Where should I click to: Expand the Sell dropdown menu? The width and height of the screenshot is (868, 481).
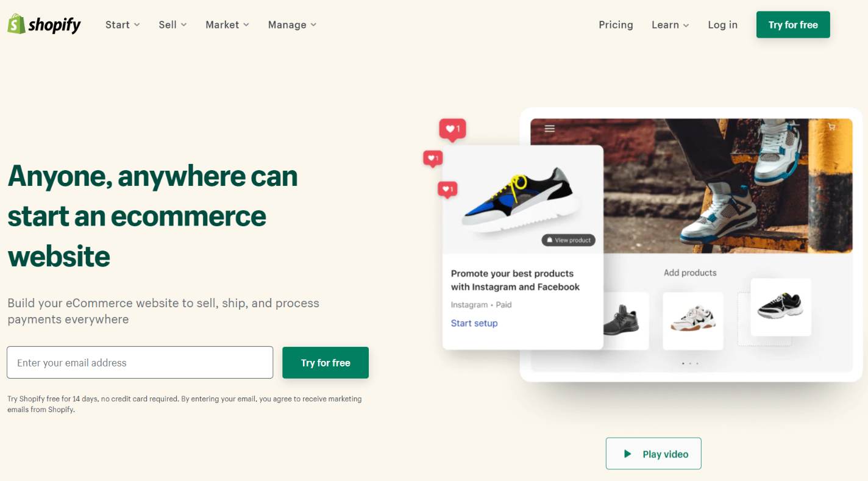point(173,24)
